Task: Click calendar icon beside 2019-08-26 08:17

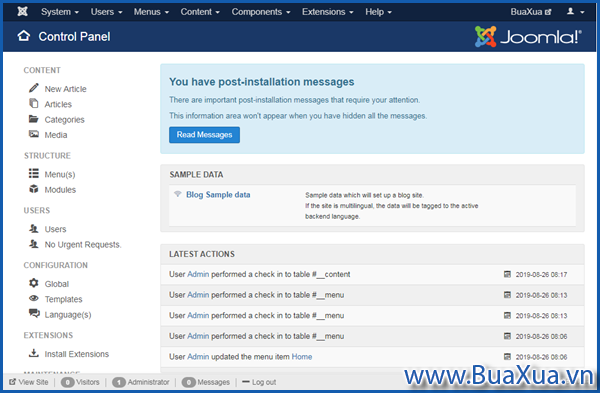Action: 507,274
